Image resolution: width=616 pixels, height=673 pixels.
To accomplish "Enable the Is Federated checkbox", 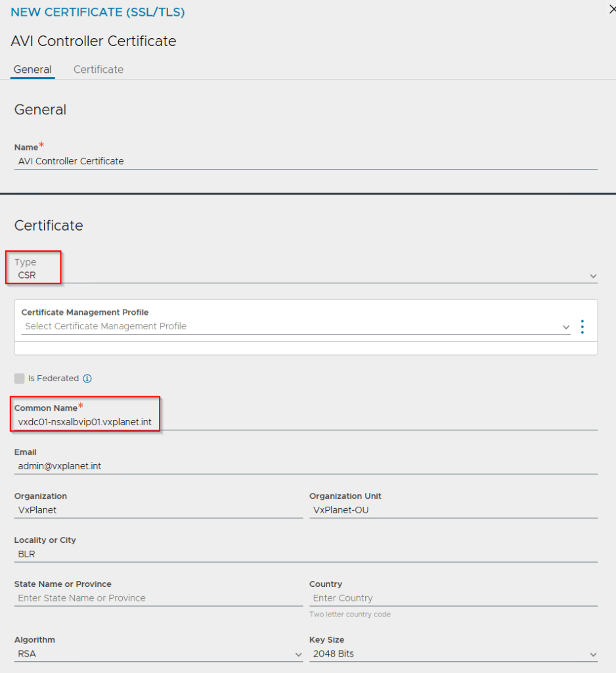I will tap(19, 379).
